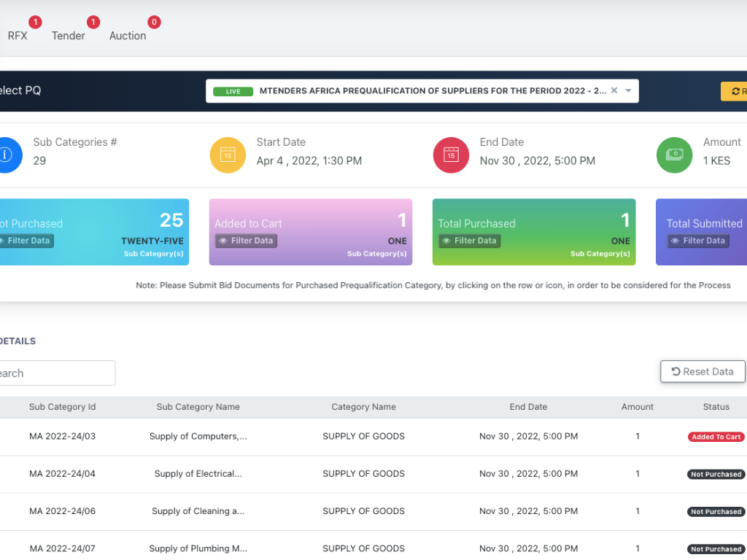747x560 pixels.
Task: Click the Total Purchased summary card
Action: coord(534,232)
